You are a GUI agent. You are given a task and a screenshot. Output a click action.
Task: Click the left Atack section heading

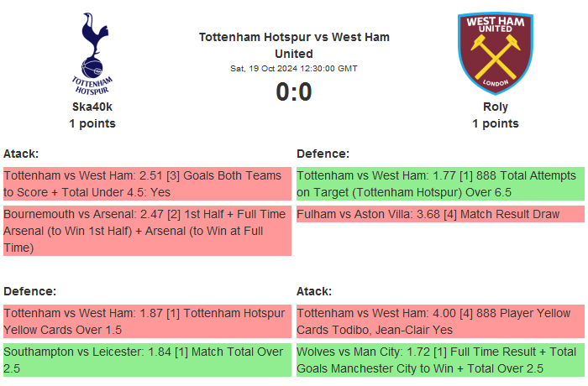coord(21,154)
